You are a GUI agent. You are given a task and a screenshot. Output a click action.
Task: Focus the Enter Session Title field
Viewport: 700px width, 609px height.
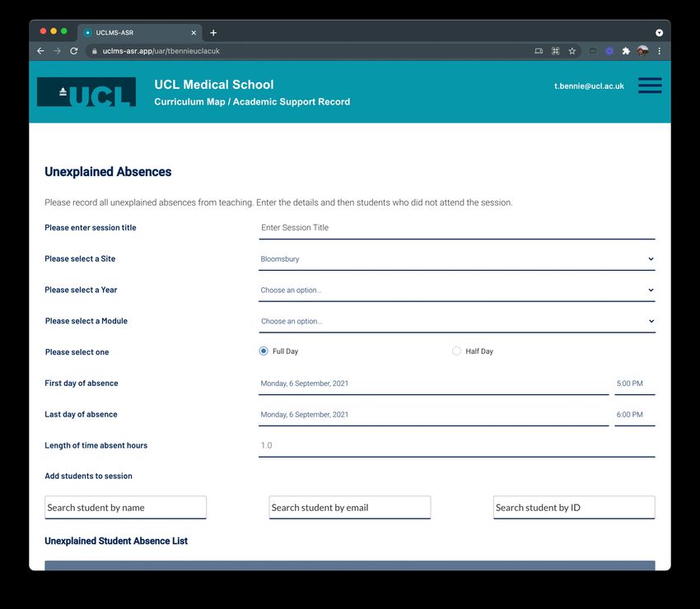pyautogui.click(x=457, y=228)
